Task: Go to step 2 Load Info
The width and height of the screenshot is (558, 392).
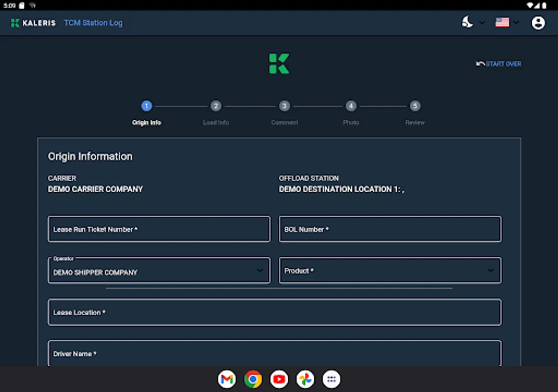Action: (x=216, y=106)
